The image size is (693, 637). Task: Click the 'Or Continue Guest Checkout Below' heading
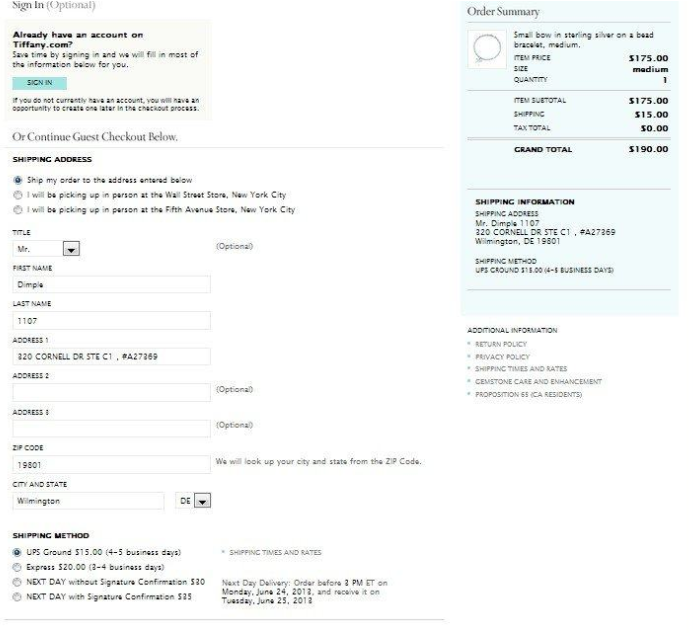coord(95,137)
